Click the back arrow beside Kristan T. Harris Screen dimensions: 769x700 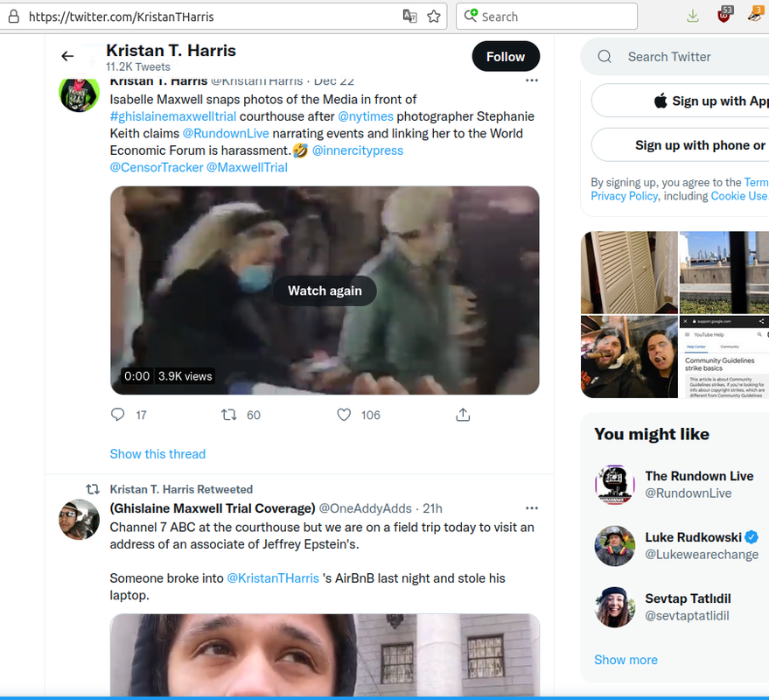point(67,56)
